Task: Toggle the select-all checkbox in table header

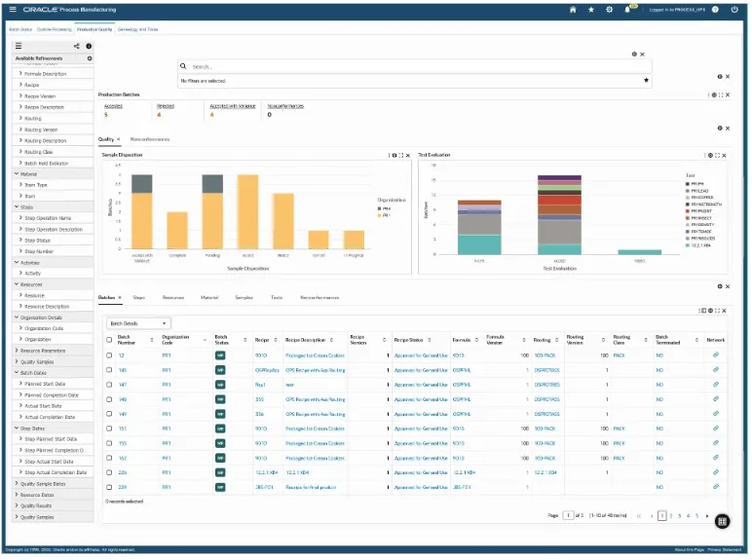Action: click(x=109, y=340)
